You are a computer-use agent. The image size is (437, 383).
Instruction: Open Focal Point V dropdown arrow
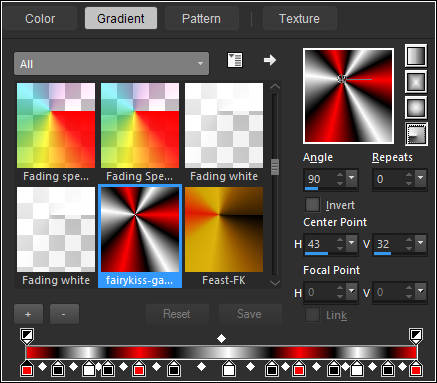click(x=421, y=292)
